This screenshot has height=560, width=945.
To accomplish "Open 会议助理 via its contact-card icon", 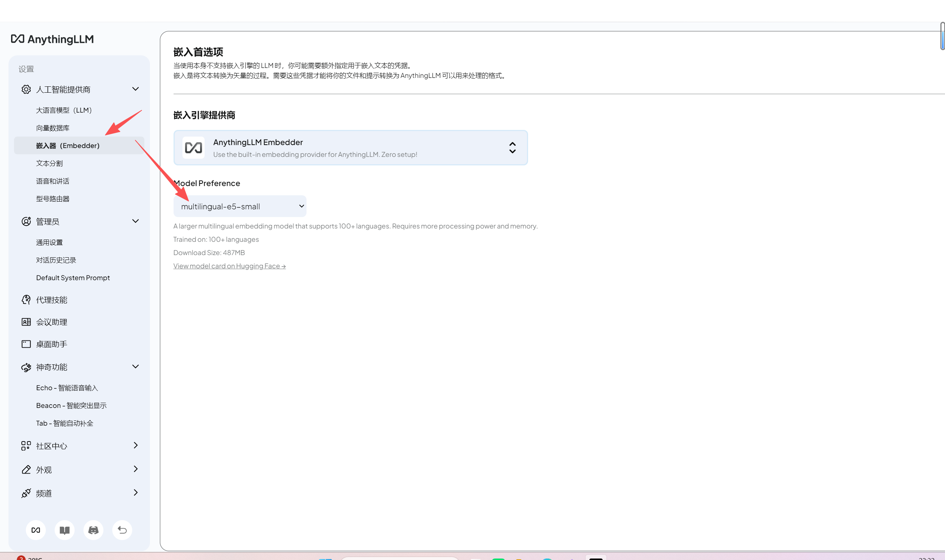I will tap(26, 322).
